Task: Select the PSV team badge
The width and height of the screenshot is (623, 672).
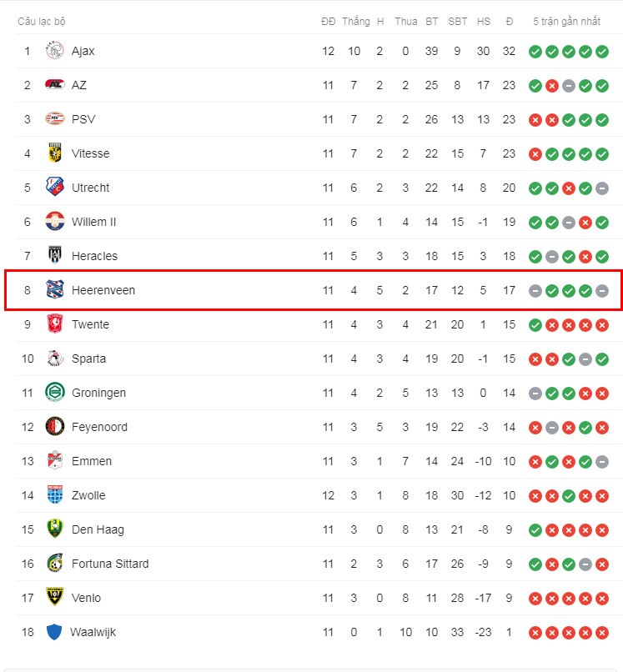Action: point(54,118)
